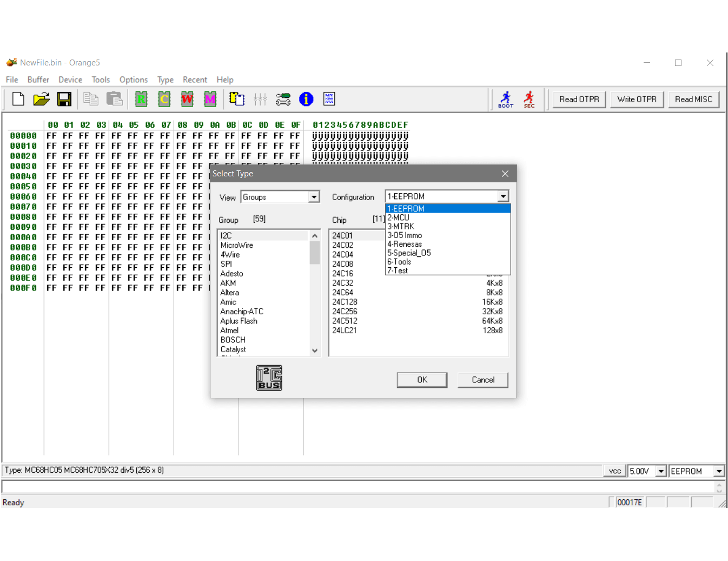The image size is (728, 561).
Task: Open the View Groups dropdown
Action: (314, 197)
